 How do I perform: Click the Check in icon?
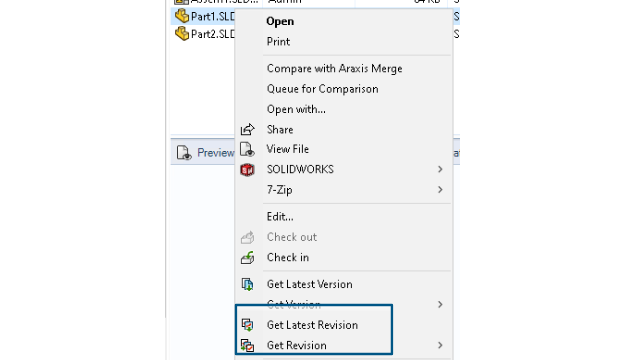[x=247, y=258]
